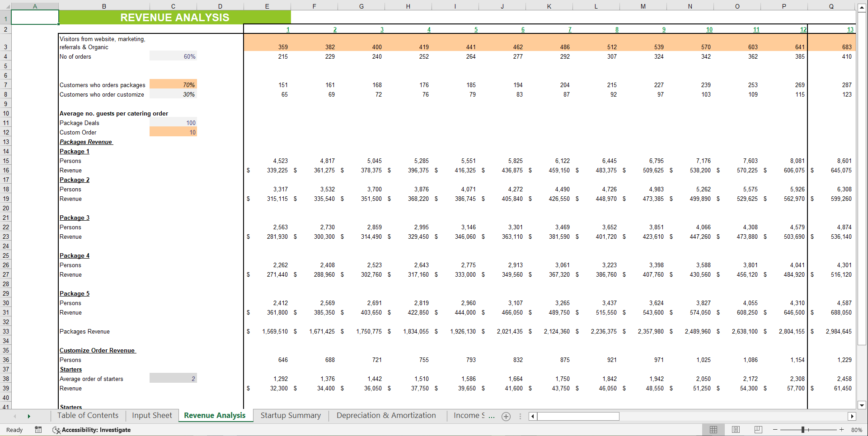Viewport: 868px width, 436px height.
Task: Switch to the Input Sheet tab
Action: coord(152,415)
